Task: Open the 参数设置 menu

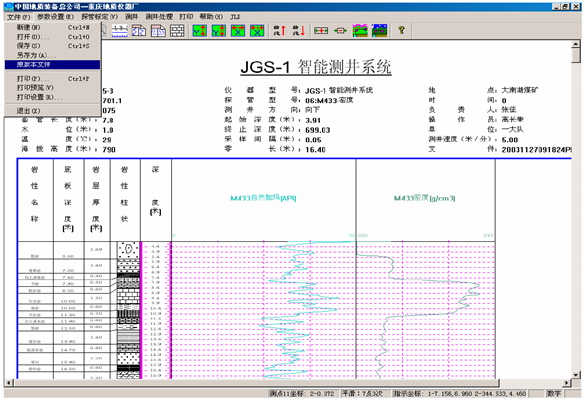Action: click(55, 17)
